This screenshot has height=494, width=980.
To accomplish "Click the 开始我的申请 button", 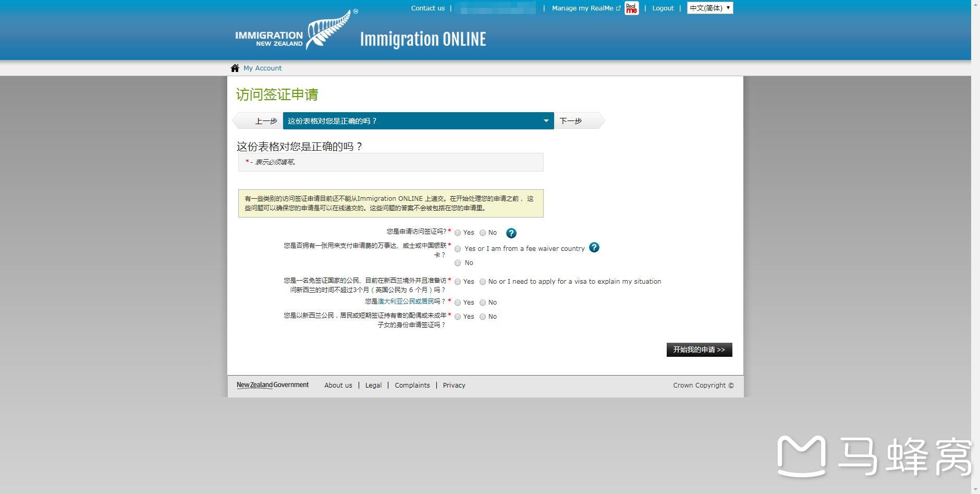I will pyautogui.click(x=699, y=350).
